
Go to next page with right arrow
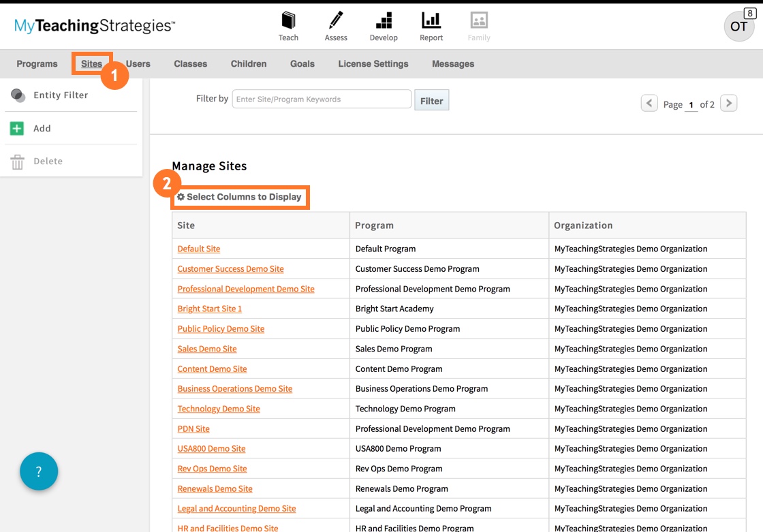click(729, 103)
